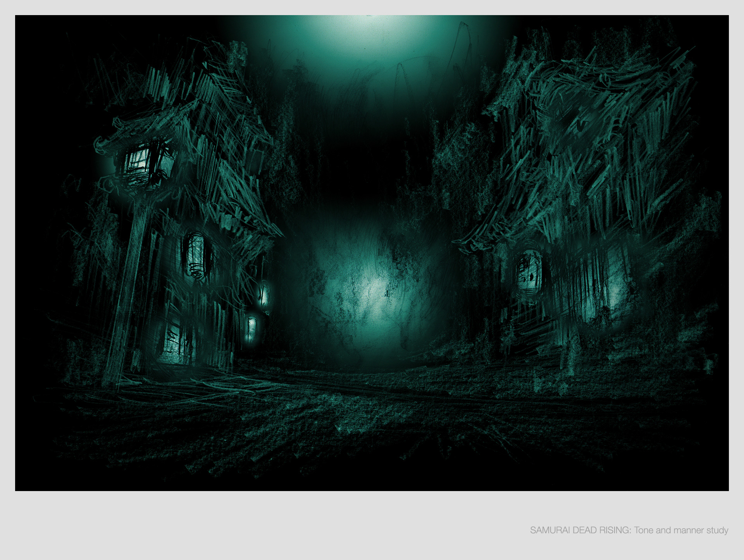Click the "Tone and manner study" text
The image size is (744, 560).
pos(681,530)
